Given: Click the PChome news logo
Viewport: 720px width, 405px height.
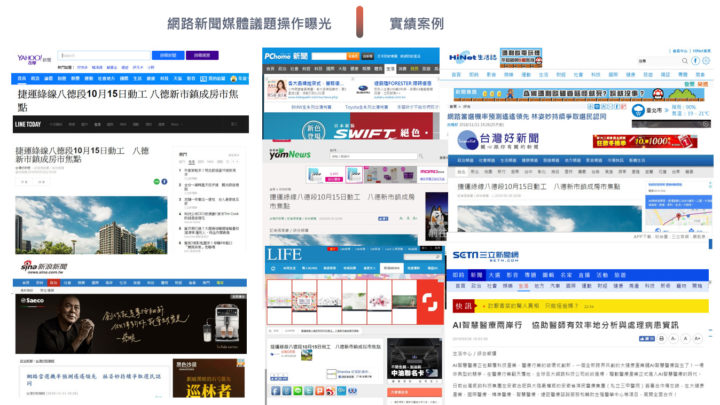Looking at the screenshot, I should pos(285,55).
